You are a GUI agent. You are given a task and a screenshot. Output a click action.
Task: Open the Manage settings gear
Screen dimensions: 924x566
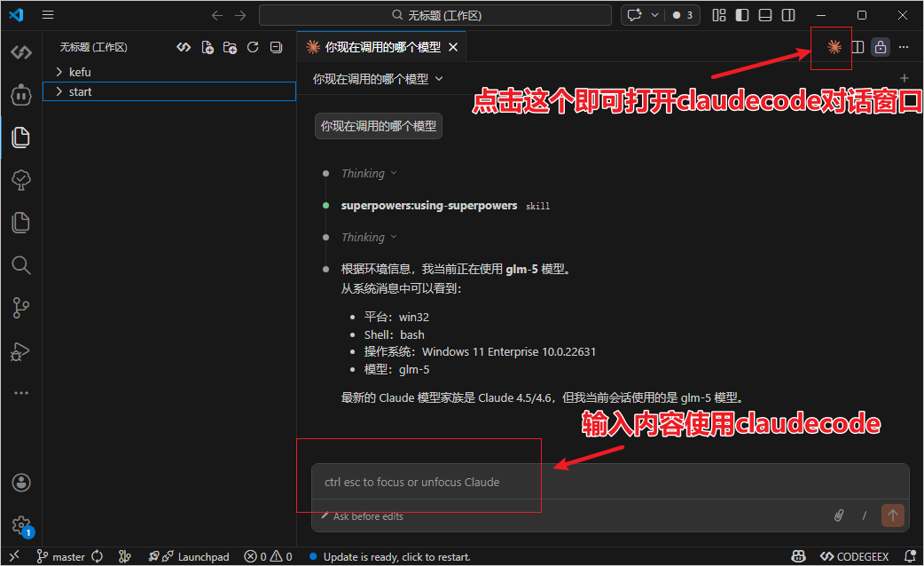(x=21, y=524)
